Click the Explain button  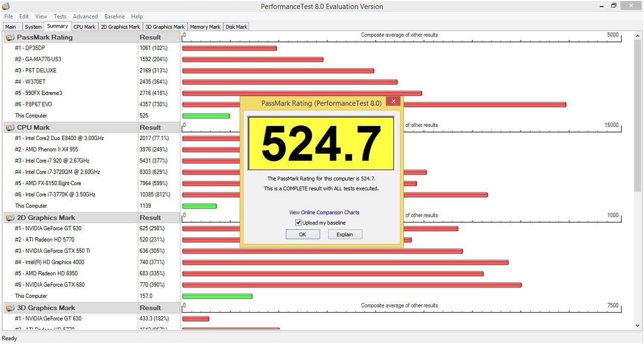[x=345, y=234]
